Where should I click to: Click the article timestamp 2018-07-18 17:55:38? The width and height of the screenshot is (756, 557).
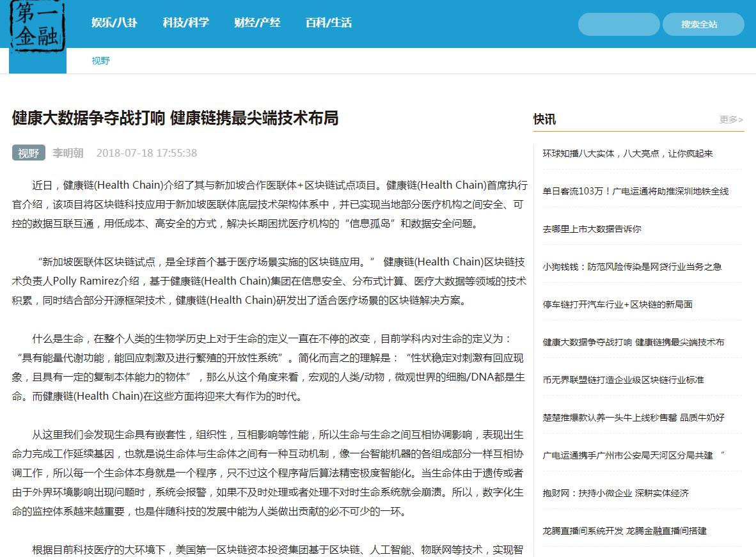pyautogui.click(x=146, y=153)
